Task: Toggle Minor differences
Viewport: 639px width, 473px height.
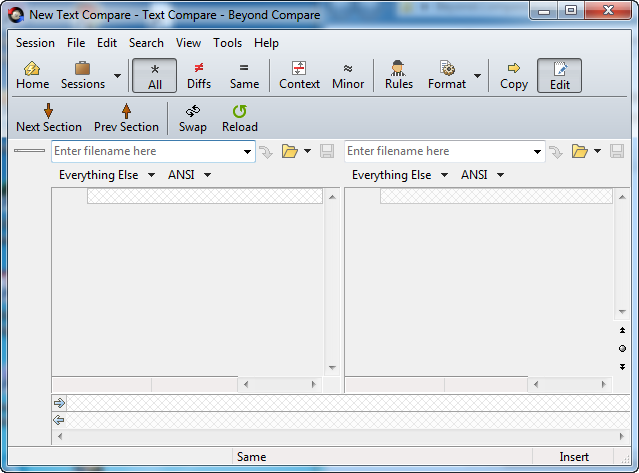Action: (x=348, y=76)
